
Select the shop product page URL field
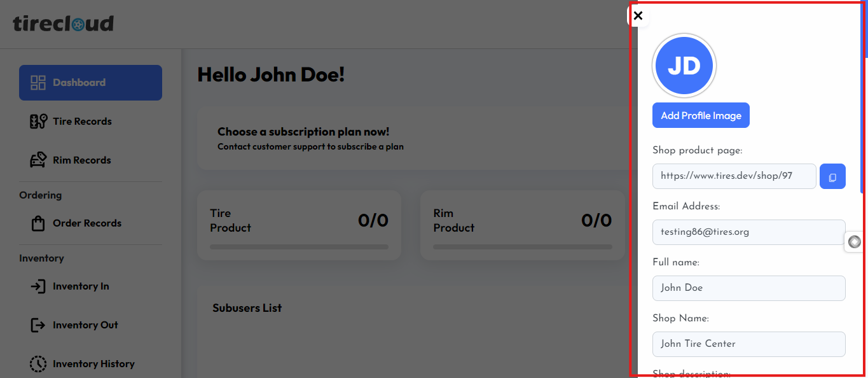(734, 176)
